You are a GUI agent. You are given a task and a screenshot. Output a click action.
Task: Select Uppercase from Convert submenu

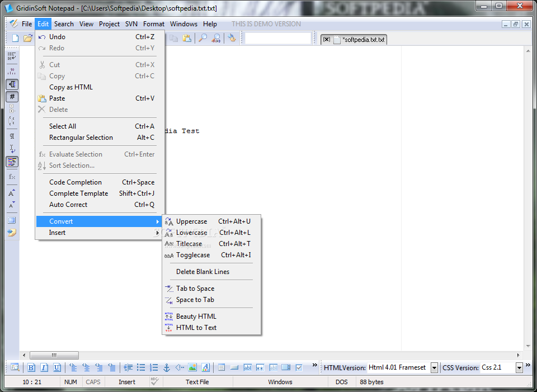pos(211,221)
